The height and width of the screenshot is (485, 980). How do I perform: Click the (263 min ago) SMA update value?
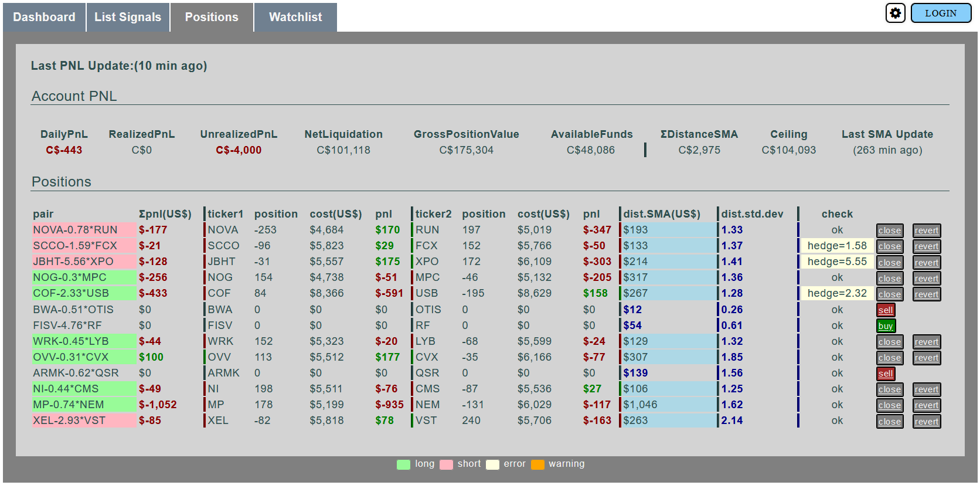[x=887, y=150]
